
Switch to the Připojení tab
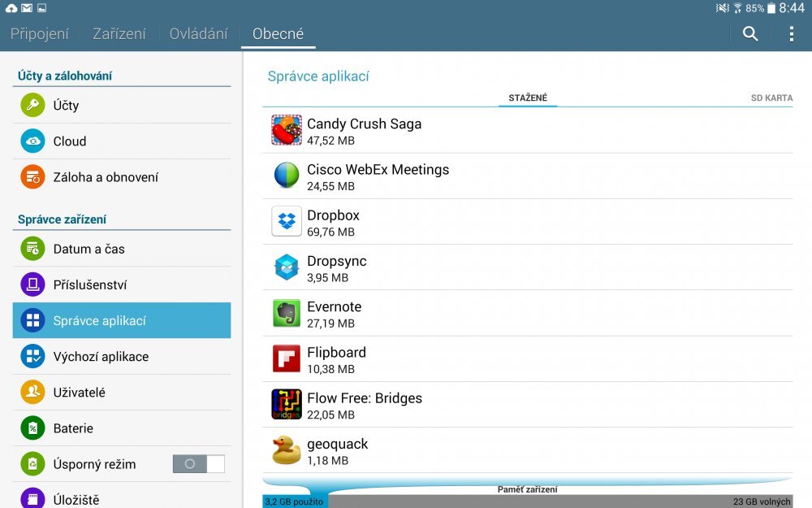(39, 33)
